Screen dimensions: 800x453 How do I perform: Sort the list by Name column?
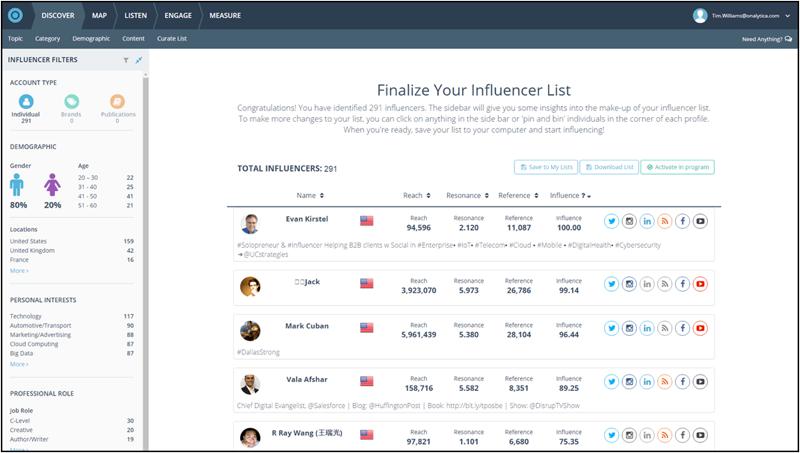point(310,195)
